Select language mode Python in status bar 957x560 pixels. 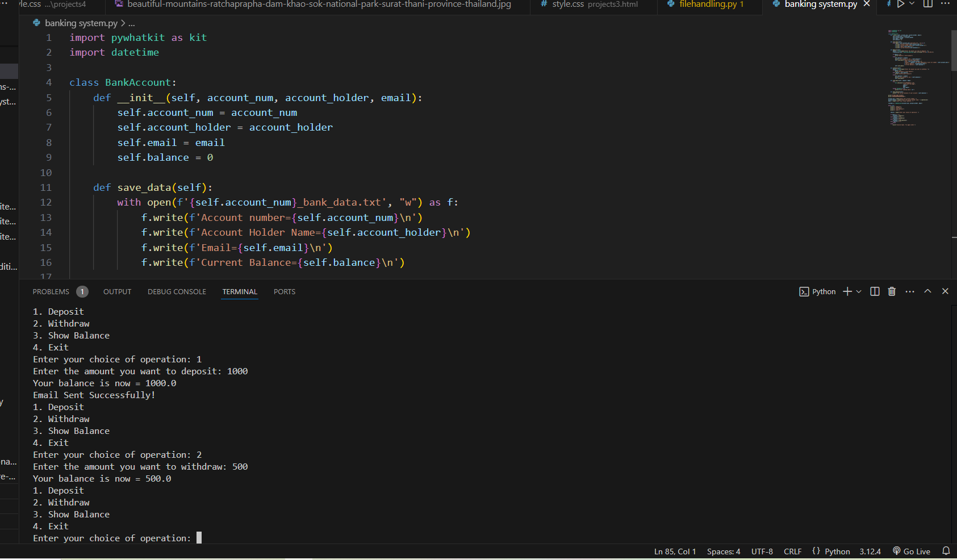[837, 551]
